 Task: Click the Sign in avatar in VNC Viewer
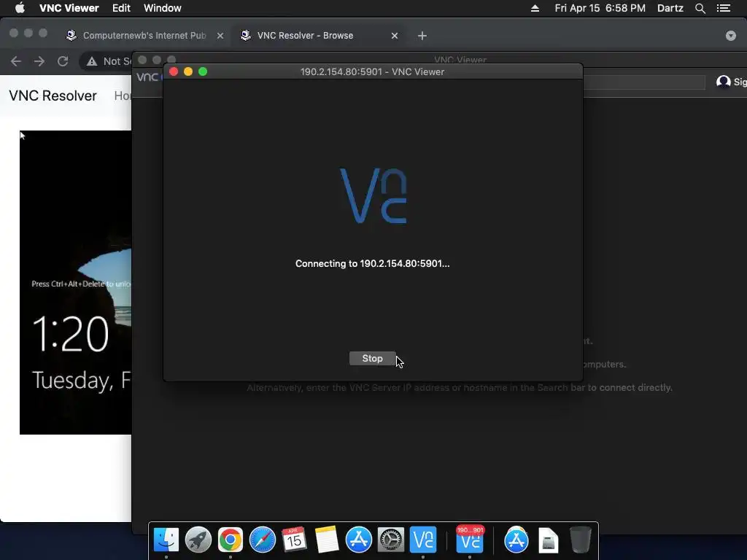click(x=723, y=82)
